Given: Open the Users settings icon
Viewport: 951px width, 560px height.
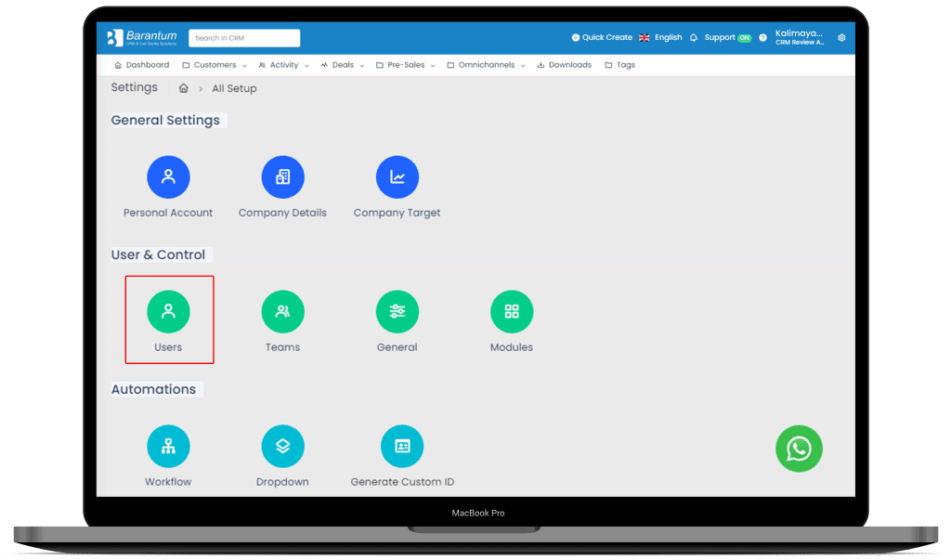Looking at the screenshot, I should pos(168,311).
